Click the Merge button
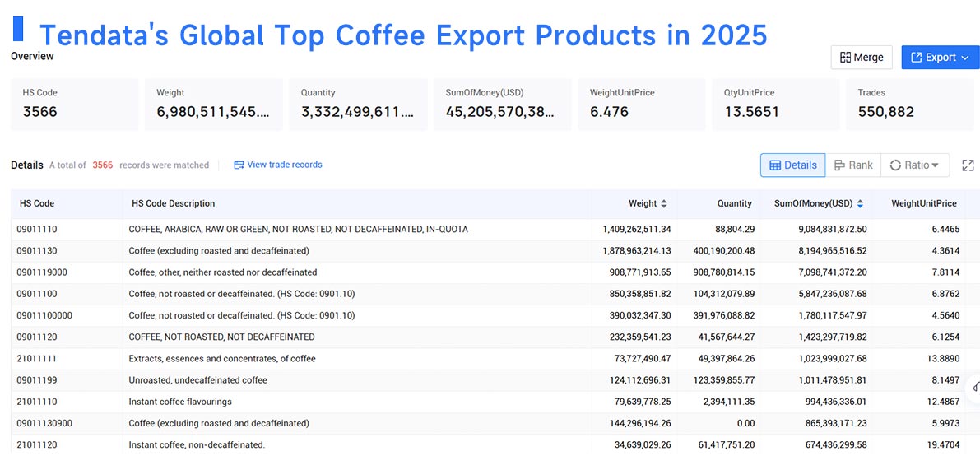The width and height of the screenshot is (980, 456). 862,58
